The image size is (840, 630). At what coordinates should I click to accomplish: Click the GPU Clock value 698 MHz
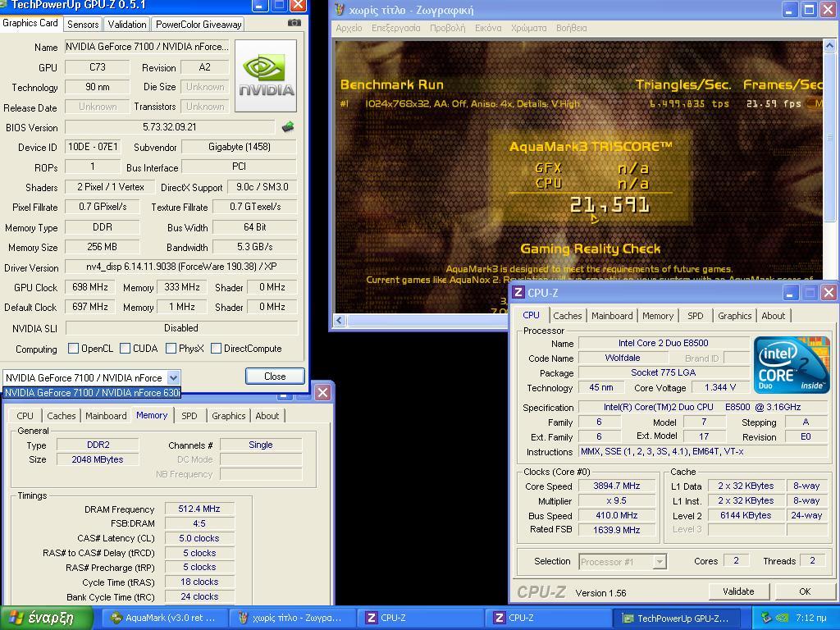pyautogui.click(x=90, y=287)
